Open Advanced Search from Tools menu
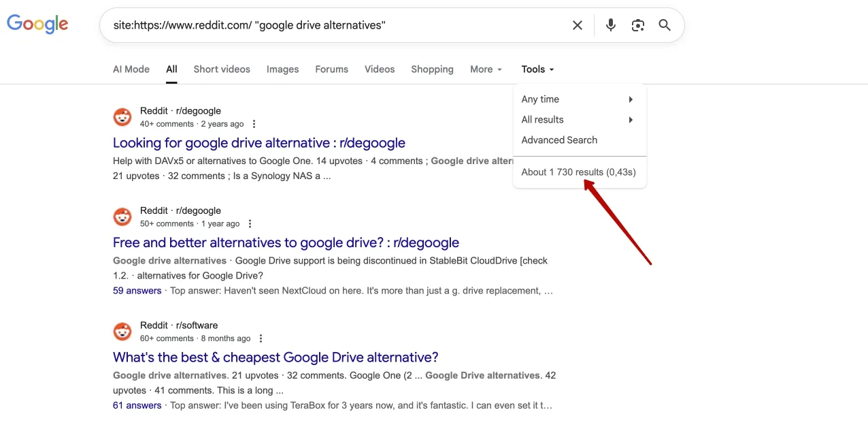The image size is (868, 429). tap(559, 140)
